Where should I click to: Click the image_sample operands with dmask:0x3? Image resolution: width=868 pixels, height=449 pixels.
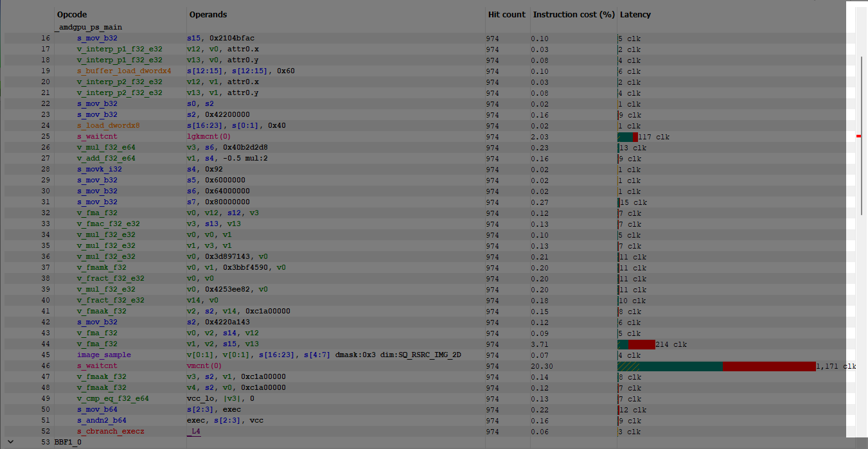pyautogui.click(x=324, y=355)
